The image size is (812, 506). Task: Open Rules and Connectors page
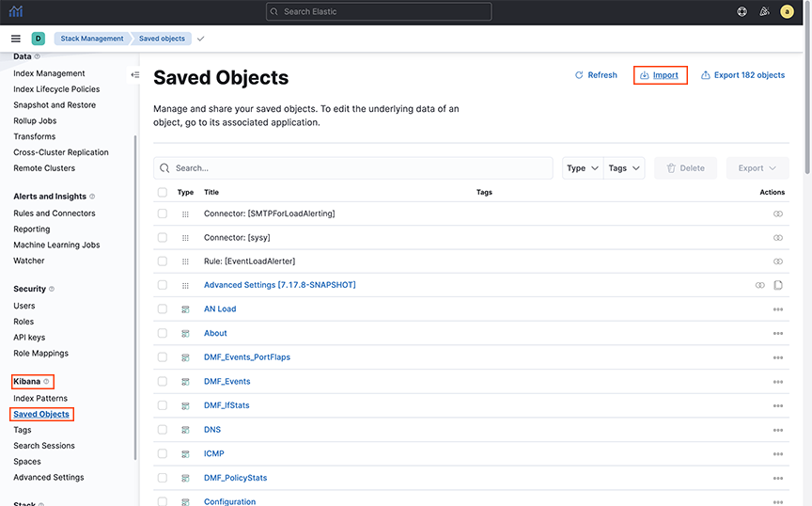(55, 213)
